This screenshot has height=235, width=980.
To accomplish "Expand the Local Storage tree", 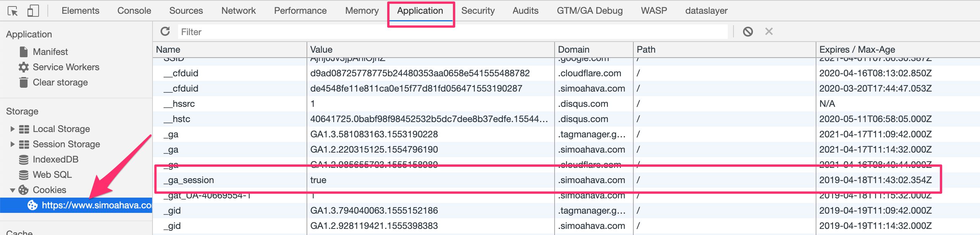I will [12, 129].
